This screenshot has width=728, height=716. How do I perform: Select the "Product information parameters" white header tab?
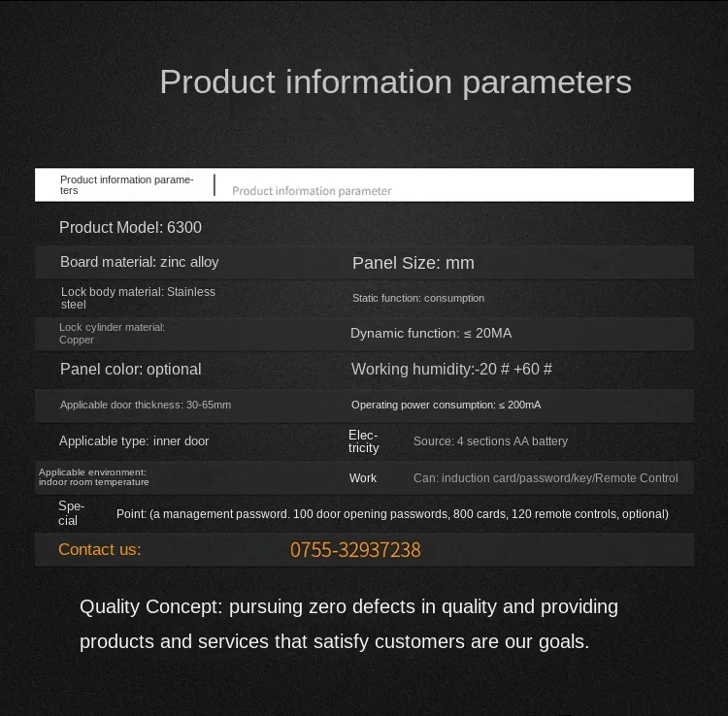[x=126, y=184]
